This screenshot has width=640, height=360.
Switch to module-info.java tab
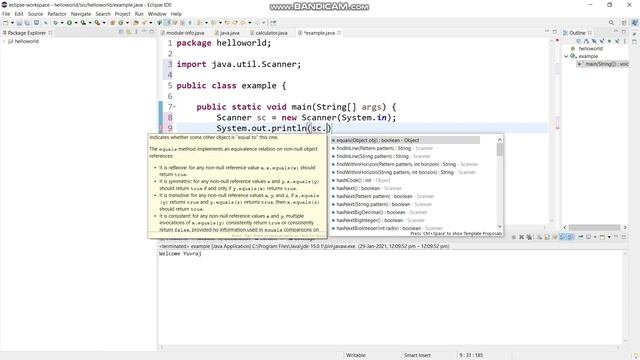(x=184, y=33)
